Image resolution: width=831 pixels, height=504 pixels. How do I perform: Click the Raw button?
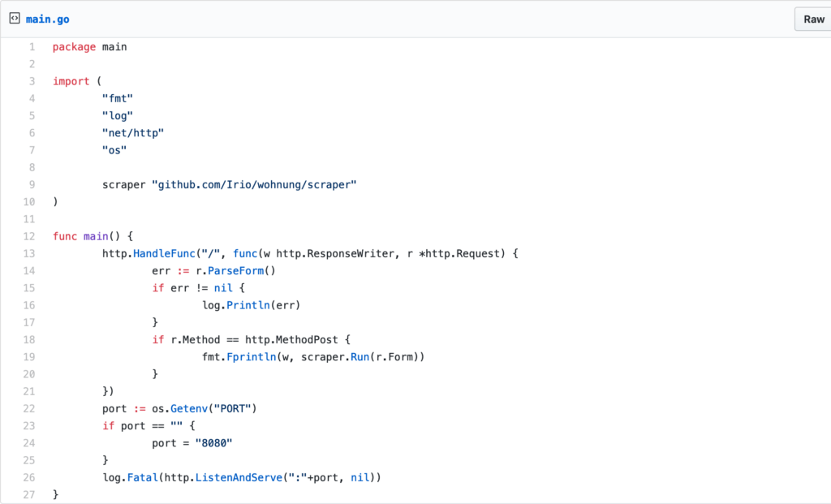coord(812,19)
